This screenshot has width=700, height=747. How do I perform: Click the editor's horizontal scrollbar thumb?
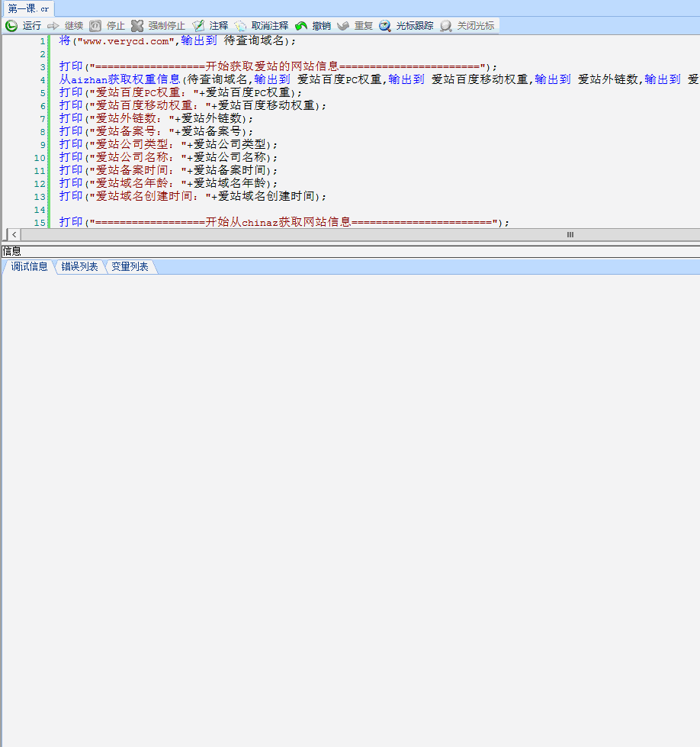(570, 235)
